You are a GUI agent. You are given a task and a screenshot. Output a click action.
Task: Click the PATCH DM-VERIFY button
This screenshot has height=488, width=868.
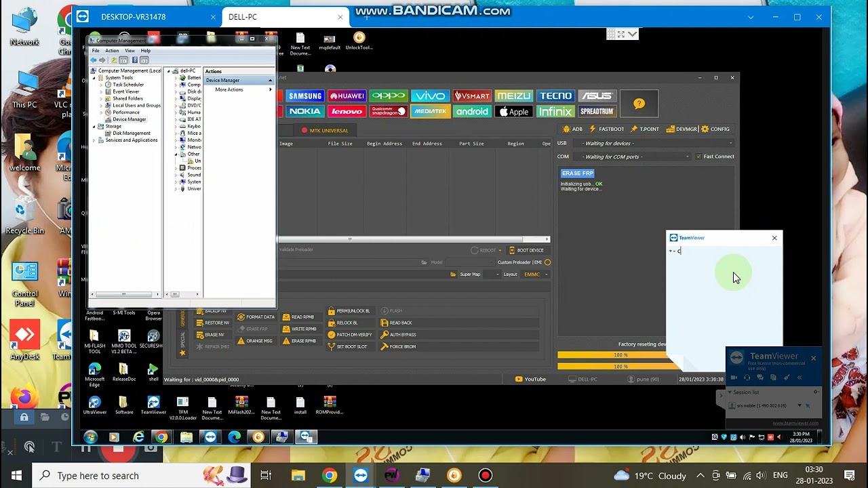click(350, 335)
